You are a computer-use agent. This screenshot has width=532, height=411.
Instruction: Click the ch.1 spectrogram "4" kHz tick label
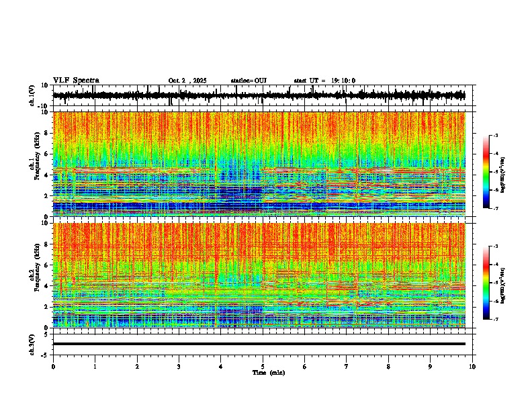click(47, 175)
